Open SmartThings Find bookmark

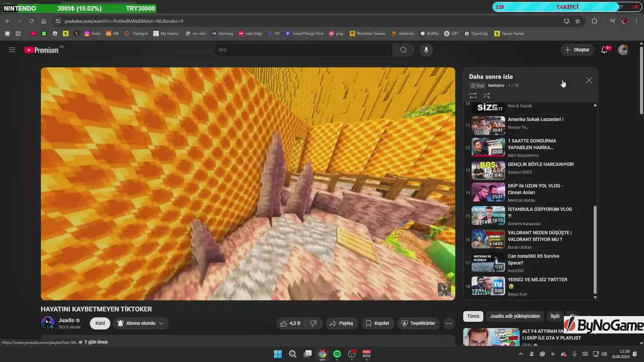click(304, 34)
